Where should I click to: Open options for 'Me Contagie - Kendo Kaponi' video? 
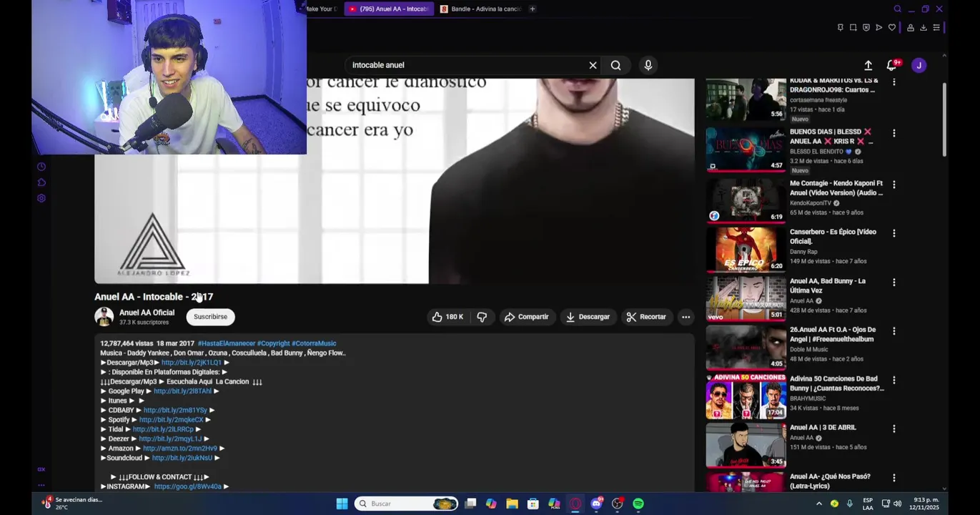pos(894,185)
